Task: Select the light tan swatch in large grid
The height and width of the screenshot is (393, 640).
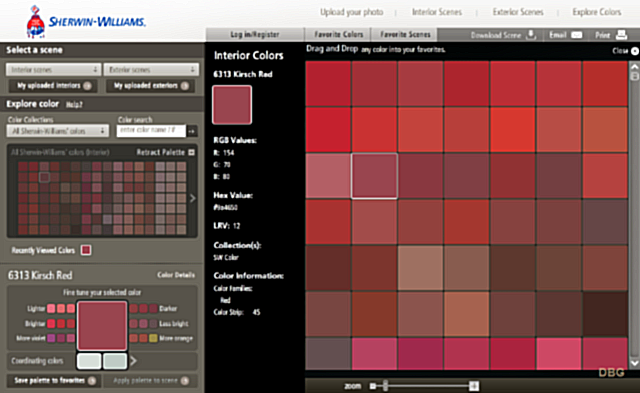Action: [420, 268]
